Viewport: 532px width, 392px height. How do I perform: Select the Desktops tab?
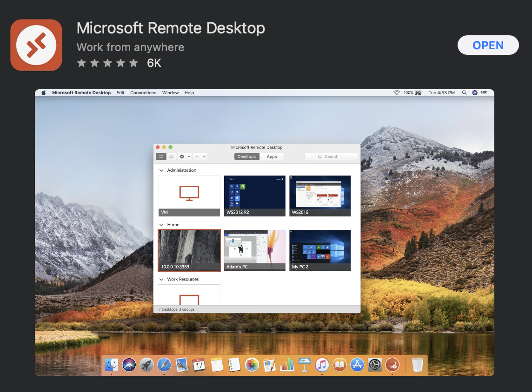tap(246, 157)
